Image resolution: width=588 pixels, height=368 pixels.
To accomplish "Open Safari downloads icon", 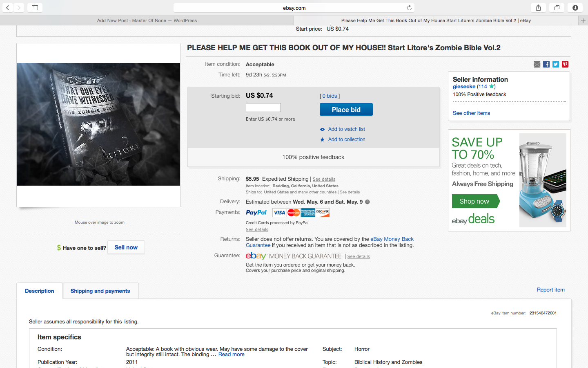I will (575, 8).
